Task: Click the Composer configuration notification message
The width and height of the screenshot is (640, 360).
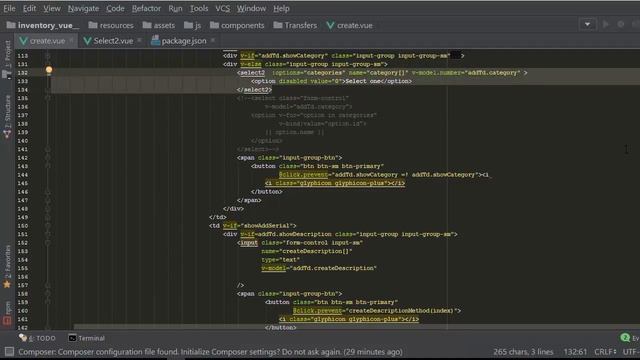Action: (210, 352)
